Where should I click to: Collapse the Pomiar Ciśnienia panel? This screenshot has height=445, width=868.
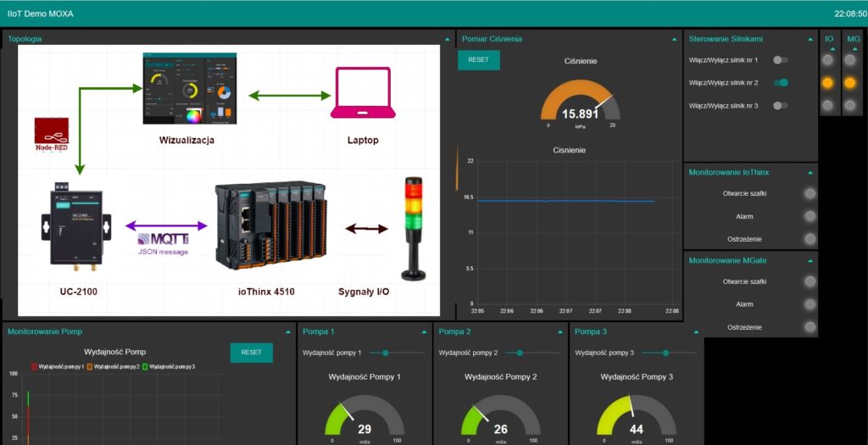click(674, 39)
